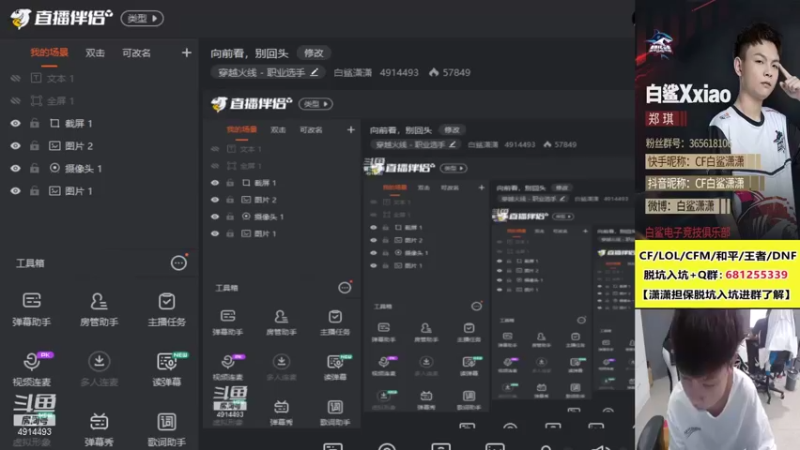Click the popularity count 57849

(457, 72)
